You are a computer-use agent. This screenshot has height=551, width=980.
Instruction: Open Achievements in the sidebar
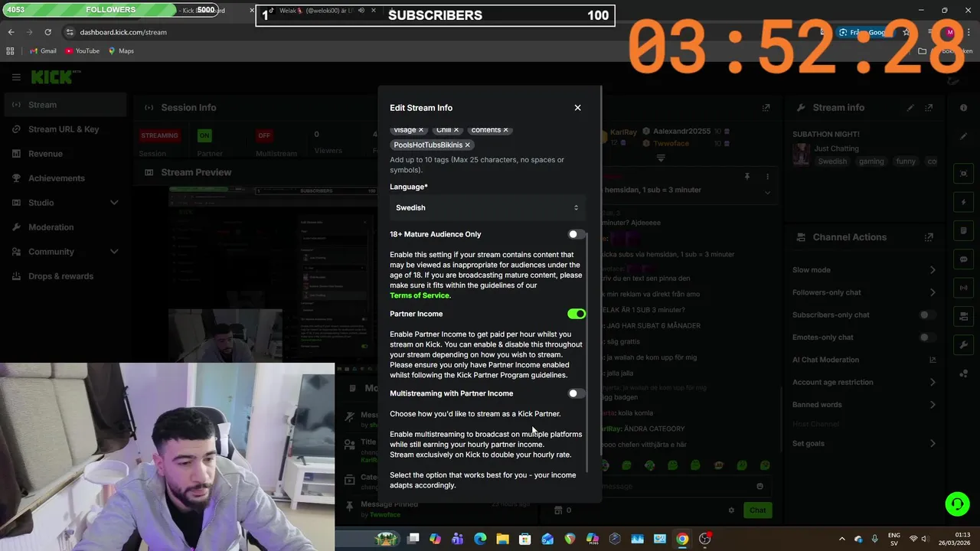[65, 178]
